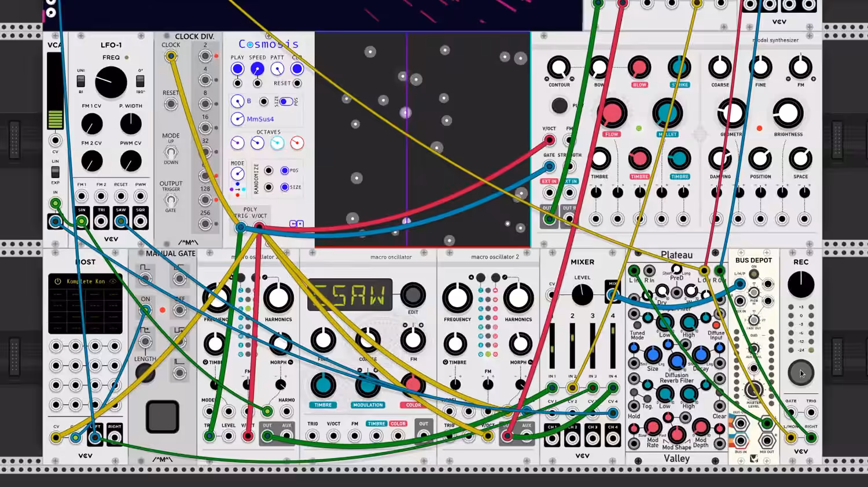The height and width of the screenshot is (487, 868).
Task: Click the Cosmosis PLAY button
Action: click(237, 69)
